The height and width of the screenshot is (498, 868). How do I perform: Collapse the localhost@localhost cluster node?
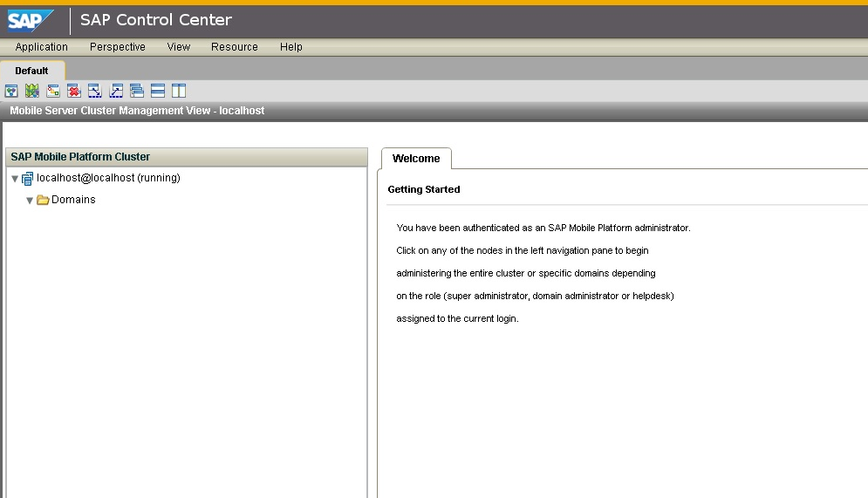pos(15,179)
